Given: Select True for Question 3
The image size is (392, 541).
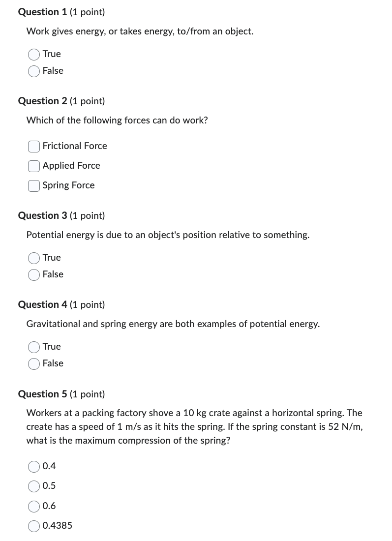Looking at the screenshot, I should 33,258.
